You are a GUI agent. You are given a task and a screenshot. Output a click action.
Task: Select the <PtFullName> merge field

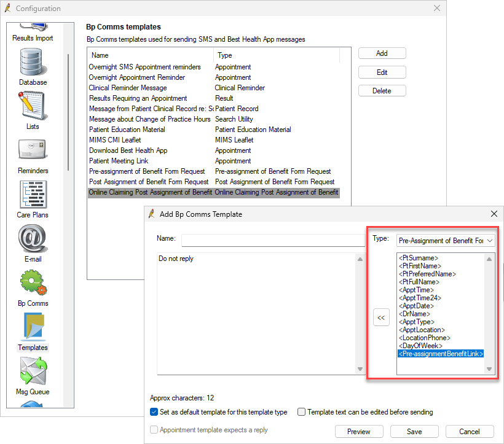point(419,282)
